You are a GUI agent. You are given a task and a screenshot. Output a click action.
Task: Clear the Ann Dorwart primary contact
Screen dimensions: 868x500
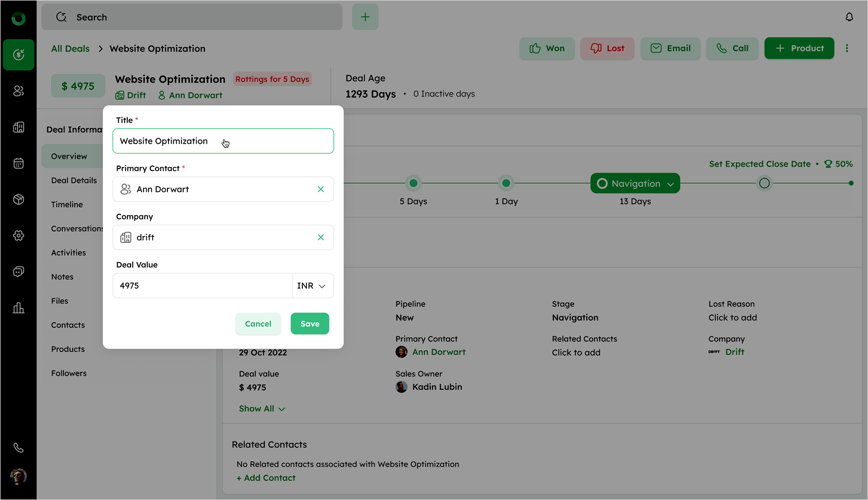[321, 189]
